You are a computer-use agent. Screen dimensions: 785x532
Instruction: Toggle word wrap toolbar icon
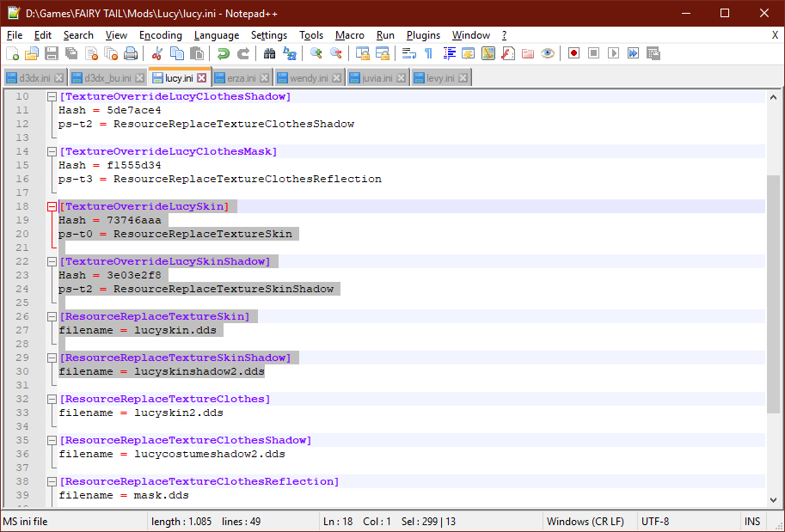pos(409,53)
